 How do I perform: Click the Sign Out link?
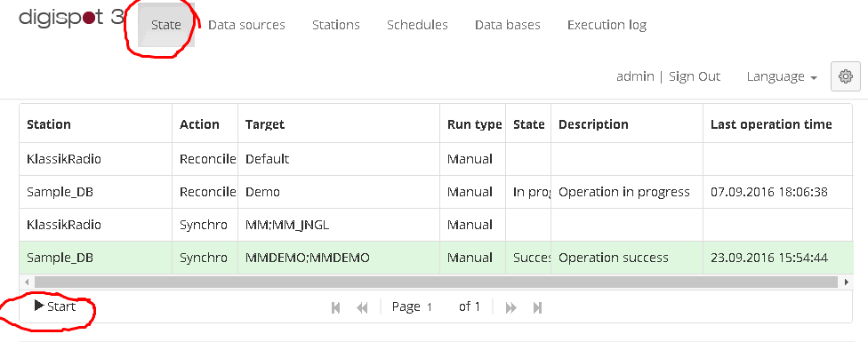click(x=695, y=76)
